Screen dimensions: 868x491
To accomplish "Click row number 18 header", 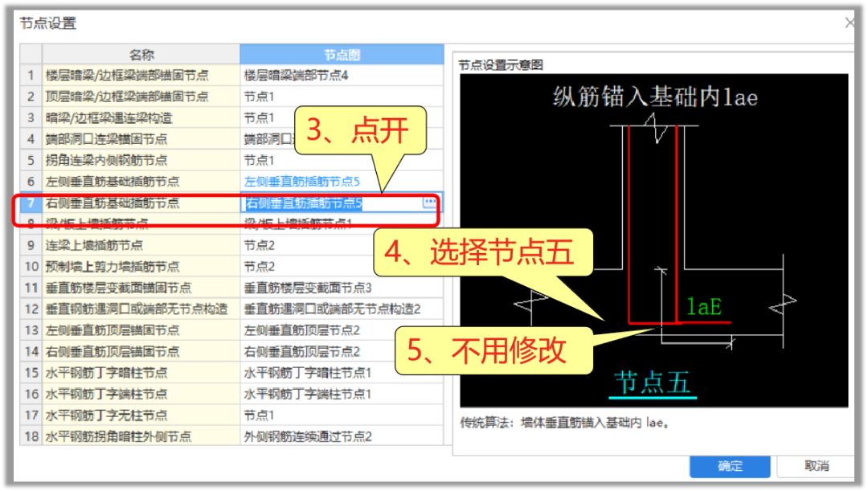I will click(x=31, y=436).
